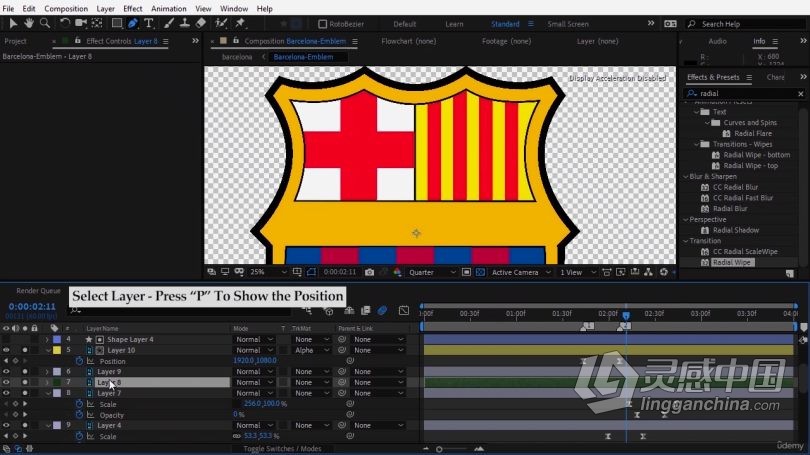
Task: Open the Layer menu
Action: pyautogui.click(x=105, y=9)
